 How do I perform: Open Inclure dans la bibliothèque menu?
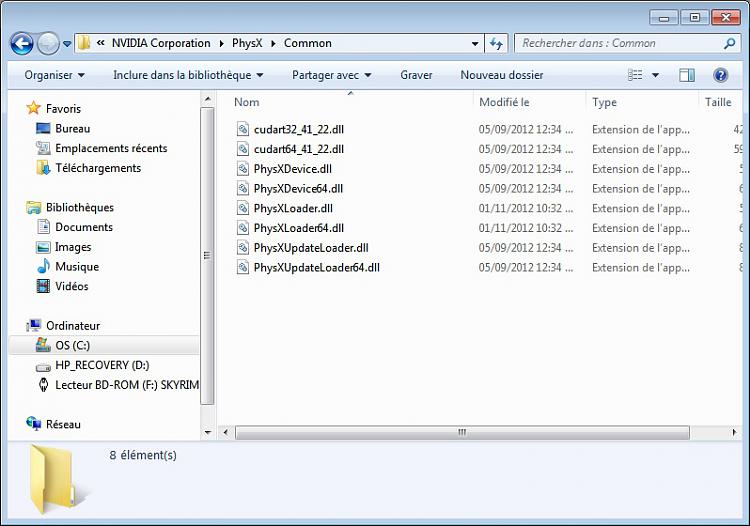[x=188, y=75]
